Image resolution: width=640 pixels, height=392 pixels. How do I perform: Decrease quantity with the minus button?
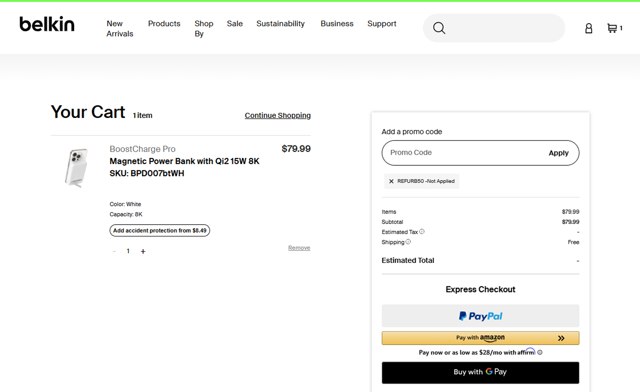114,252
